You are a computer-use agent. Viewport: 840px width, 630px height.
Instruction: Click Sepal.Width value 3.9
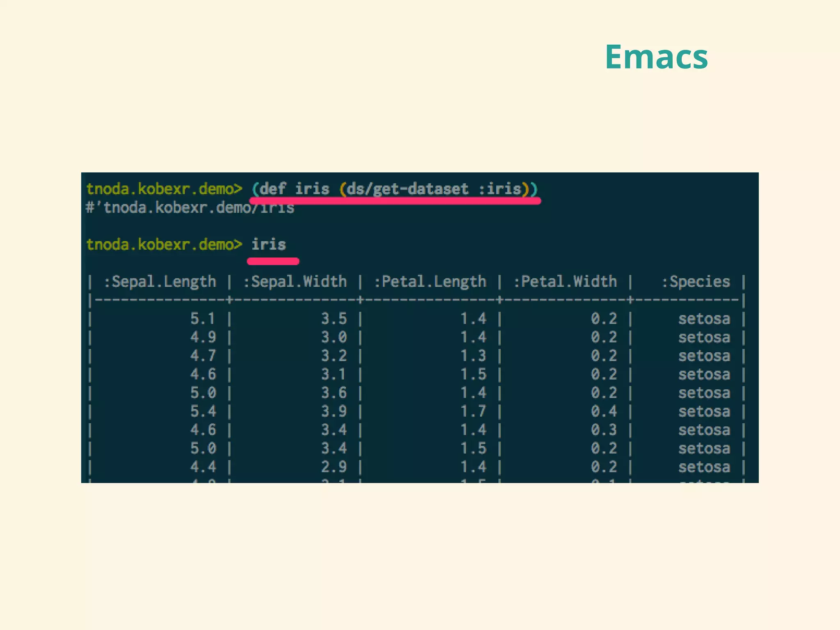tap(334, 411)
